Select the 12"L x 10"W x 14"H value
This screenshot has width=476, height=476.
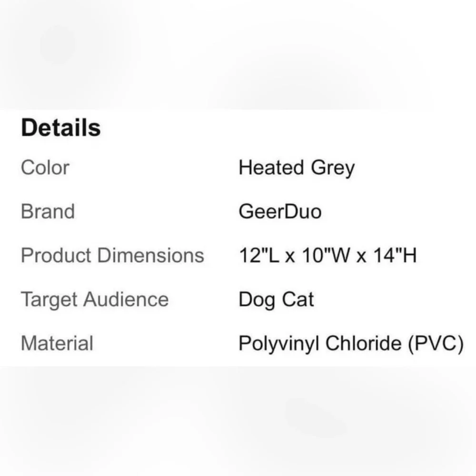[328, 255]
